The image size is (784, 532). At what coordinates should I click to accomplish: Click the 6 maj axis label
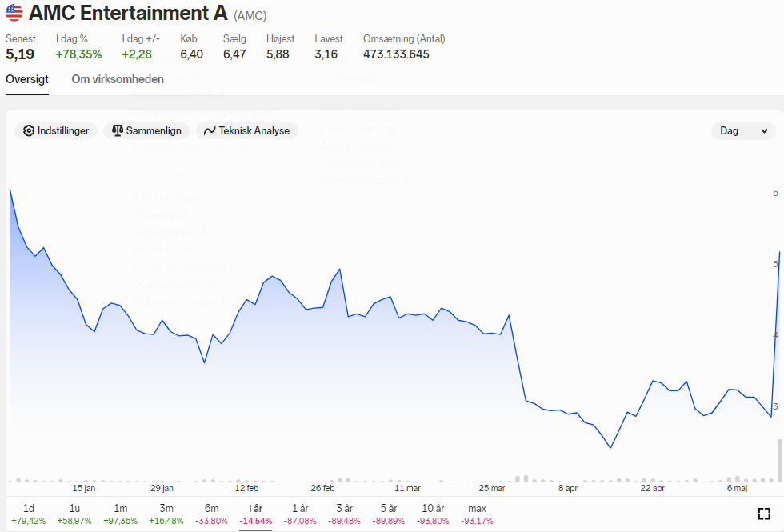pos(737,488)
